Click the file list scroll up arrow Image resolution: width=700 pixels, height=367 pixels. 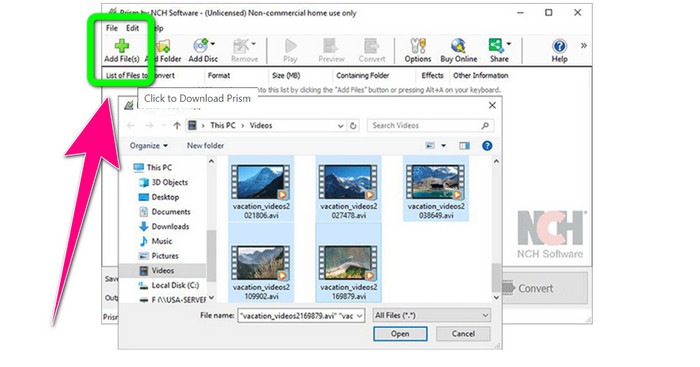496,161
